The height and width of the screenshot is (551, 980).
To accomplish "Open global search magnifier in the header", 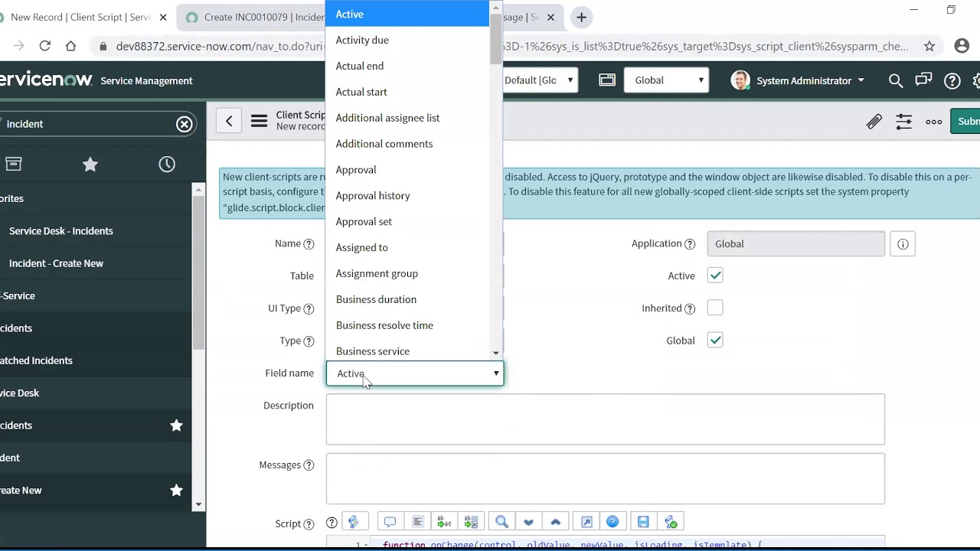I will 896,80.
